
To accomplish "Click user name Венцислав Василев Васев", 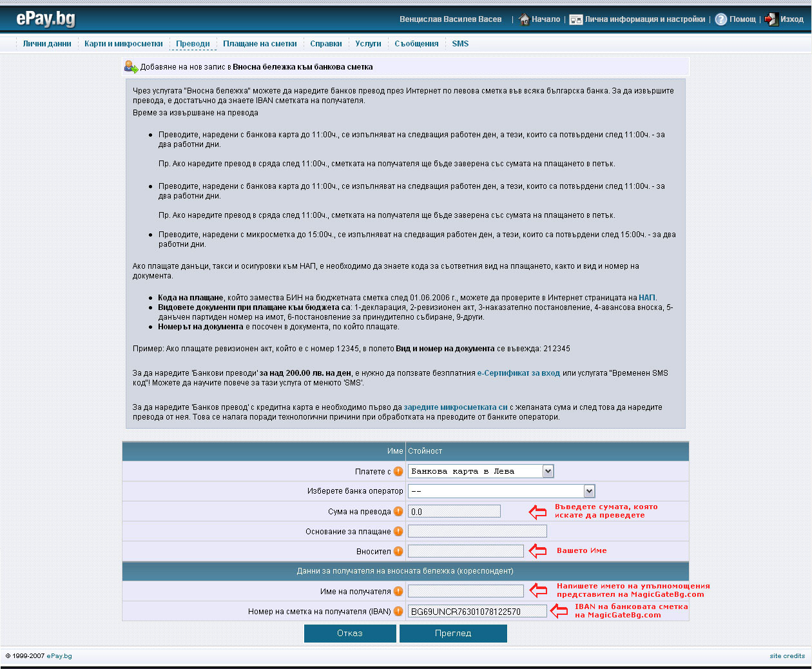I will click(x=450, y=19).
